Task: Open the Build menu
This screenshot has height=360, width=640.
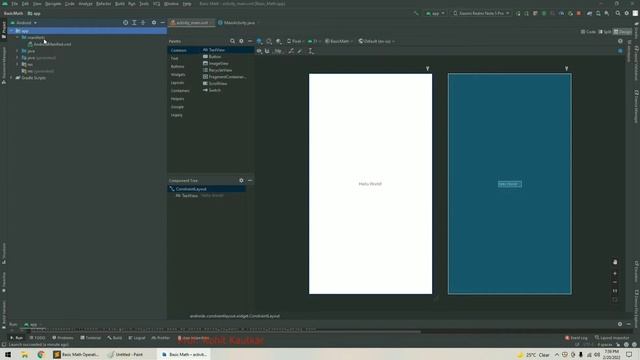Action: [x=120, y=4]
